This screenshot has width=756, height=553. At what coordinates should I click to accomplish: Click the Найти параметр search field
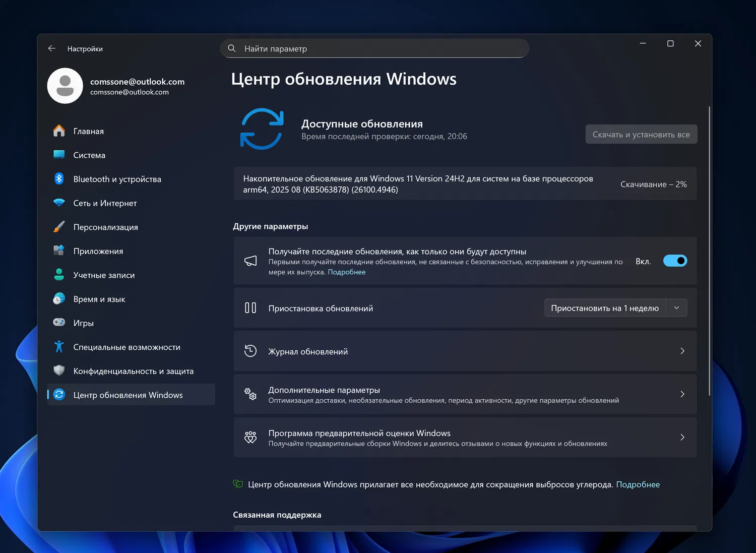click(x=374, y=48)
